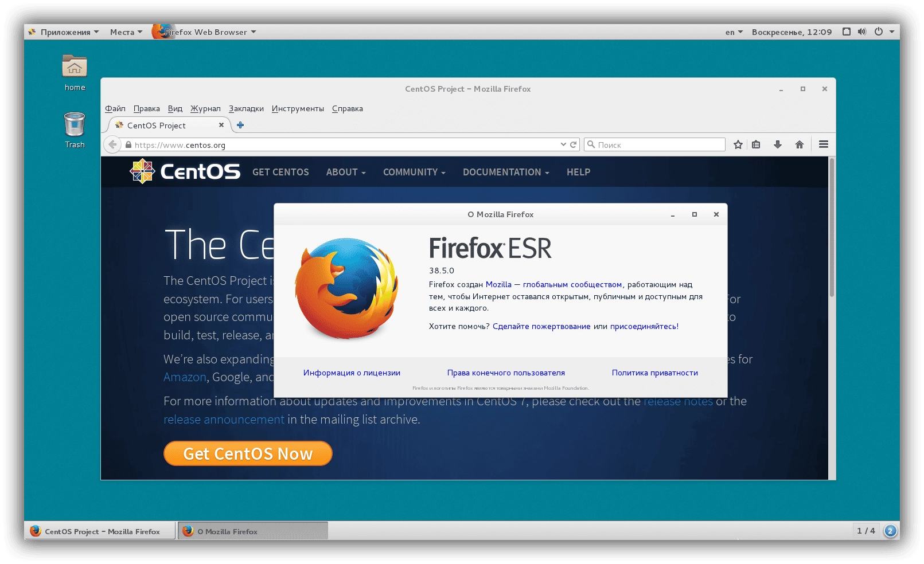This screenshot has height=564, width=924.
Task: Click the CentOS logo on the website
Action: 185,171
